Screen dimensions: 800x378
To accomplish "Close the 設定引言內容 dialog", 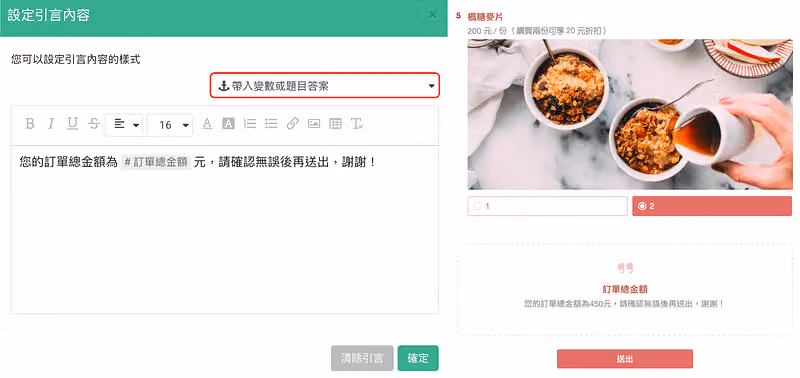I will pyautogui.click(x=433, y=14).
